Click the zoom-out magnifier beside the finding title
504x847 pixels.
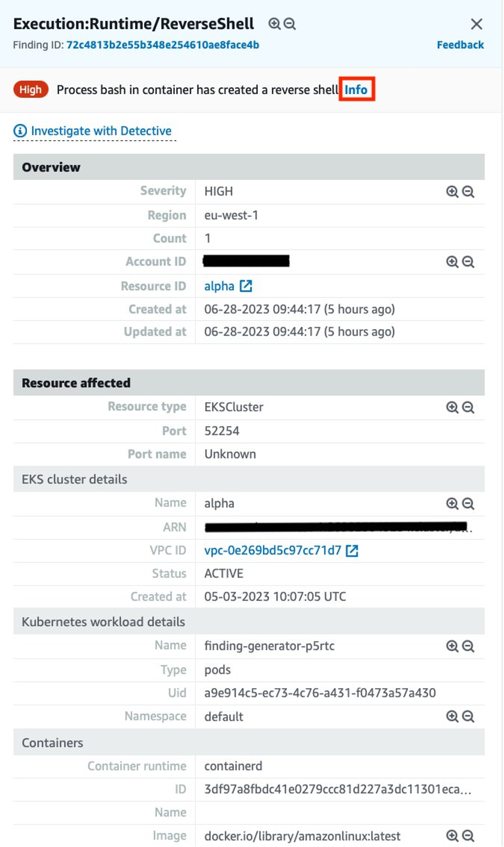(290, 24)
